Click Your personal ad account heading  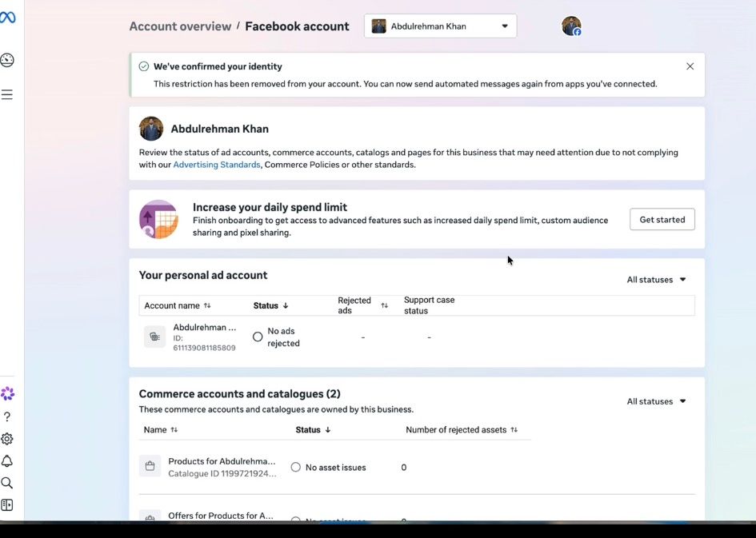pyautogui.click(x=203, y=275)
